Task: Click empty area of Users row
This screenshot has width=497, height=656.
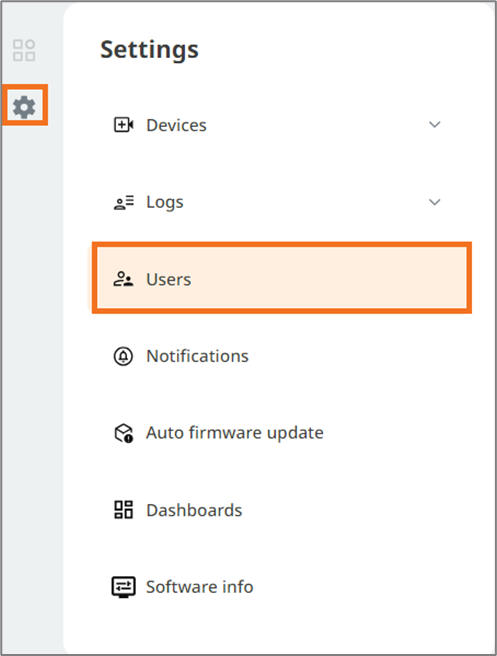Action: click(330, 279)
